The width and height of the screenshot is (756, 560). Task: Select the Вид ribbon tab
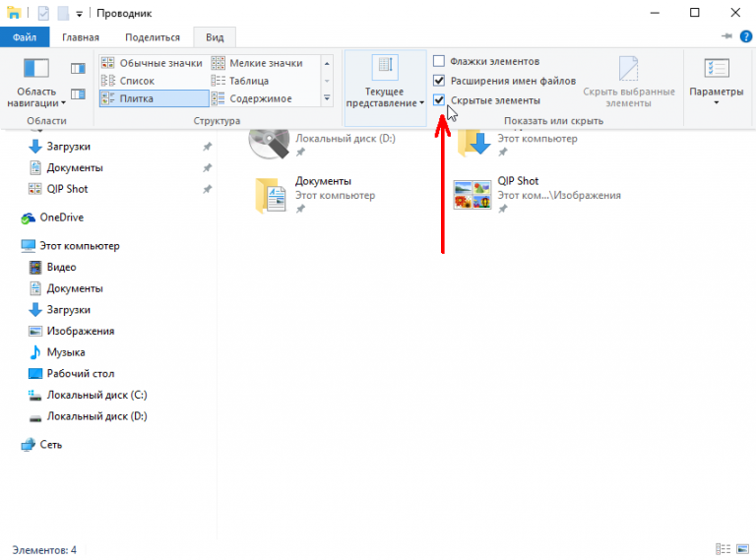(215, 37)
